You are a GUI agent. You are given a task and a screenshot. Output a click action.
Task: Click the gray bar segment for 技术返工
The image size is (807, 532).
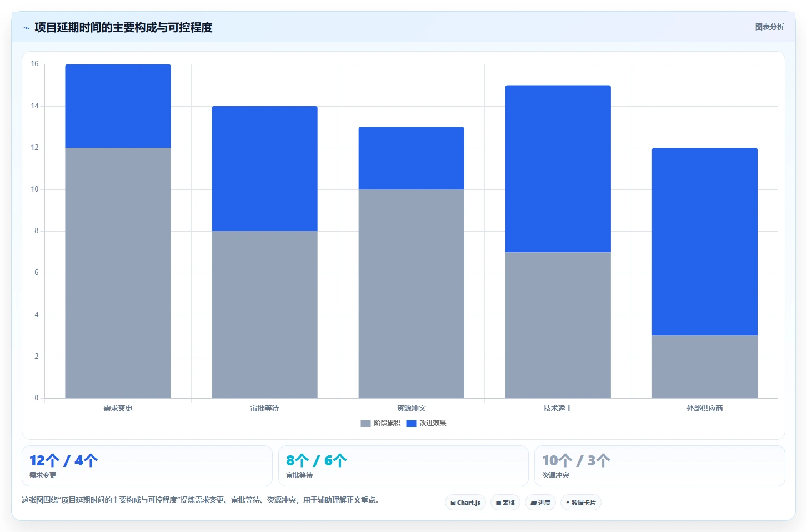pos(558,325)
